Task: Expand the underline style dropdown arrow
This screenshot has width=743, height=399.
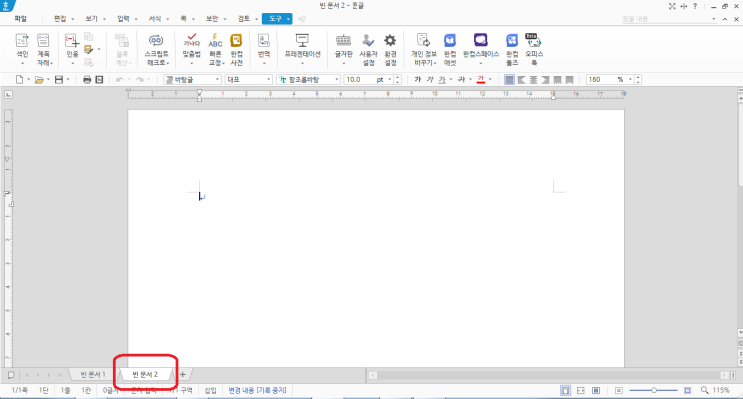Action: point(451,80)
